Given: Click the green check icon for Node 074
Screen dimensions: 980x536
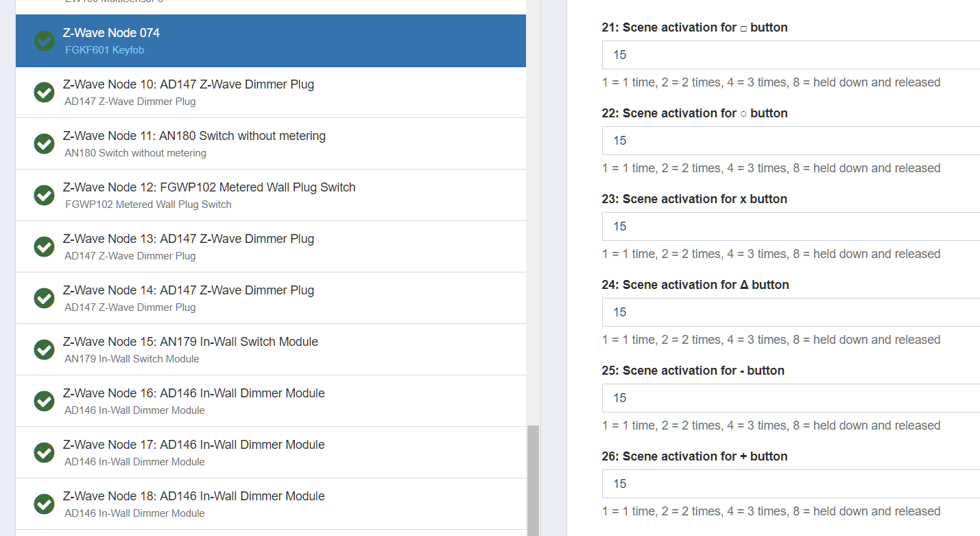Looking at the screenshot, I should 45,41.
